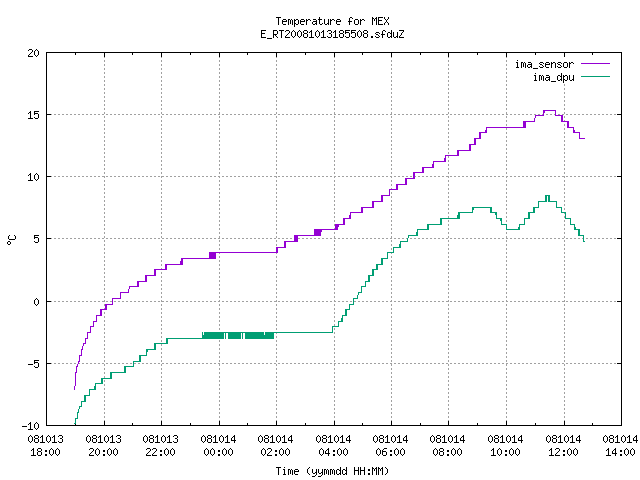640x480 pixels.
Task: Click the thick green noisy segment of ima_dpu
Action: tap(238, 336)
